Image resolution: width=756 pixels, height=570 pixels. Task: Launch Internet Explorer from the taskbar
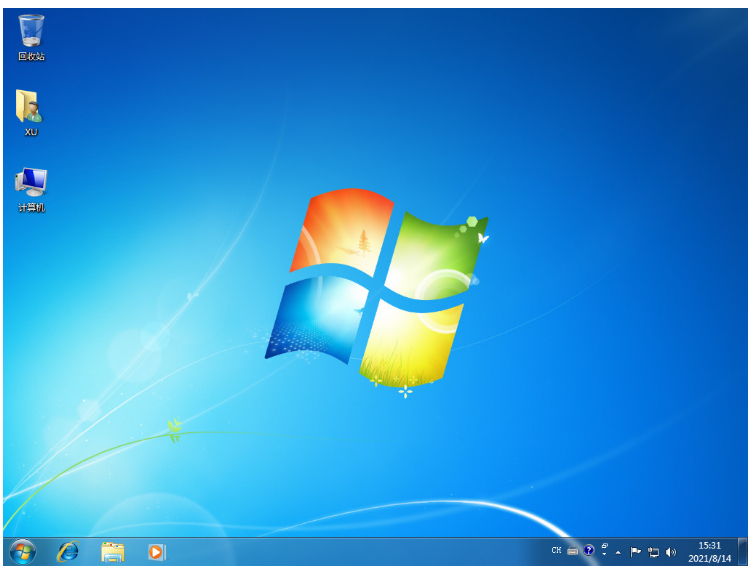68,551
